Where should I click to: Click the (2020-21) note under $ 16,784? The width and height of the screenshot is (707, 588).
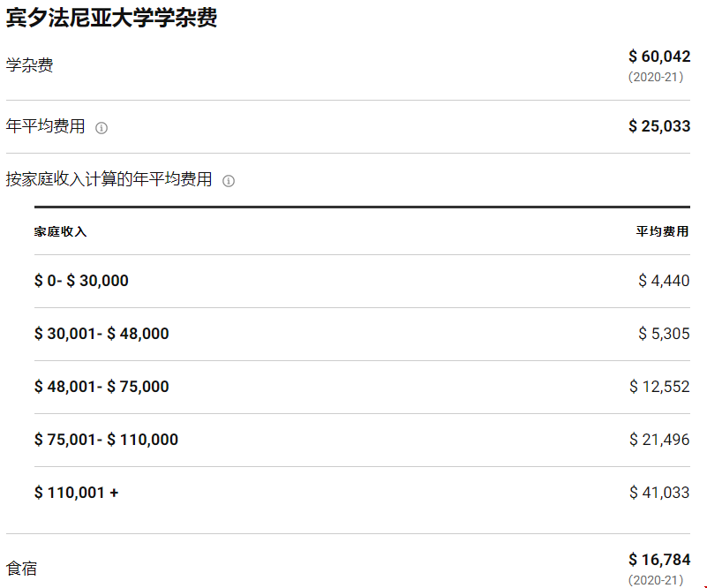[x=656, y=580]
